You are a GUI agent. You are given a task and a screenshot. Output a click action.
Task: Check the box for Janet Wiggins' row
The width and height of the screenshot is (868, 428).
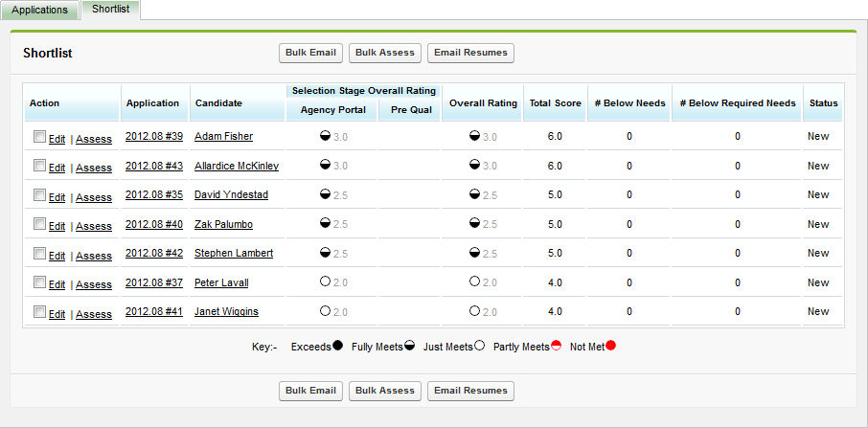[39, 312]
